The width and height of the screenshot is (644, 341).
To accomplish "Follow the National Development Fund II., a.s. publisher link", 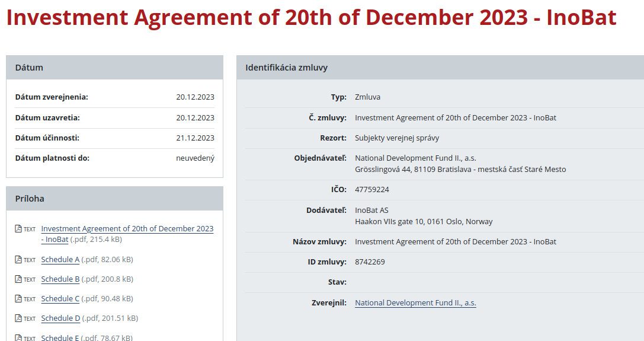I will (x=415, y=303).
